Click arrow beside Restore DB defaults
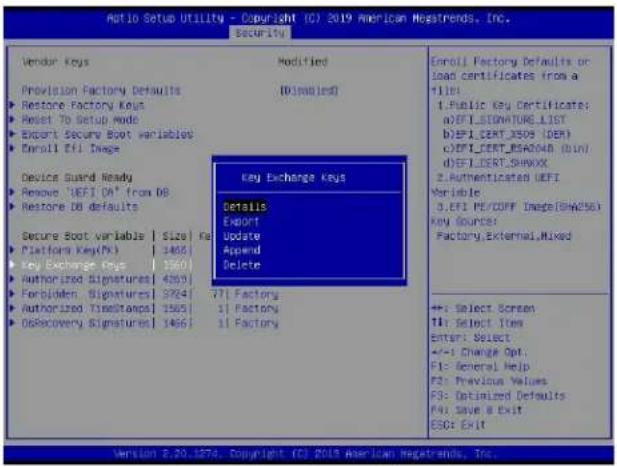 (12, 207)
